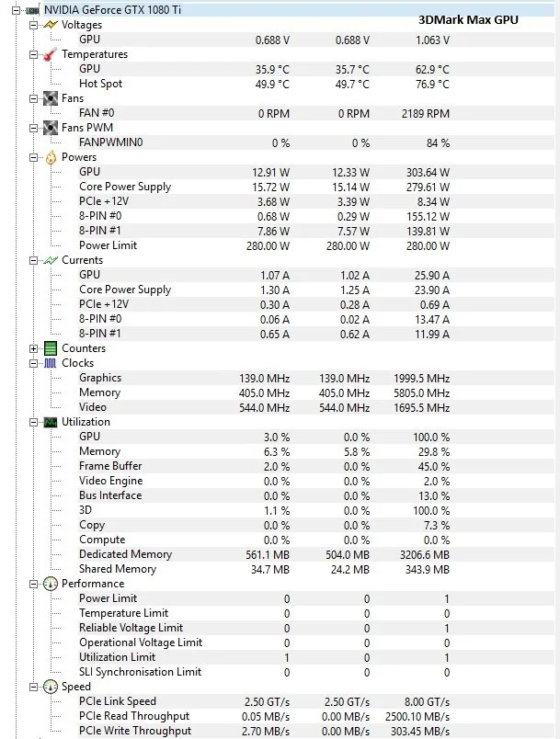The image size is (560, 739).
Task: Click the NVIDIA GPU card icon
Action: [x=32, y=10]
